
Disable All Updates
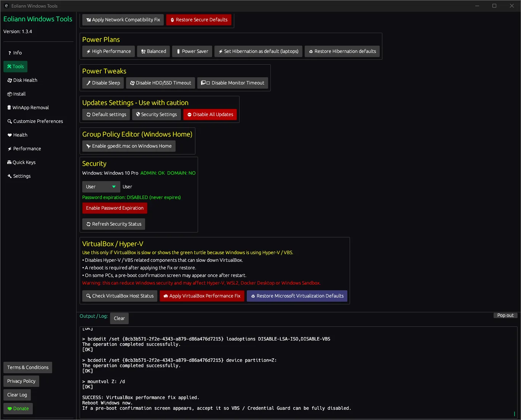coord(210,114)
